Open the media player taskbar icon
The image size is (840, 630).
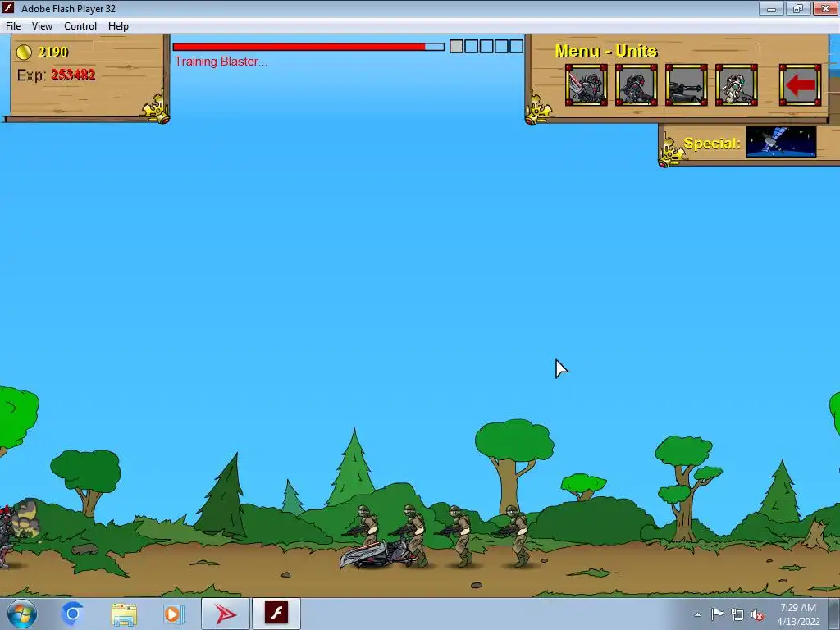click(173, 614)
